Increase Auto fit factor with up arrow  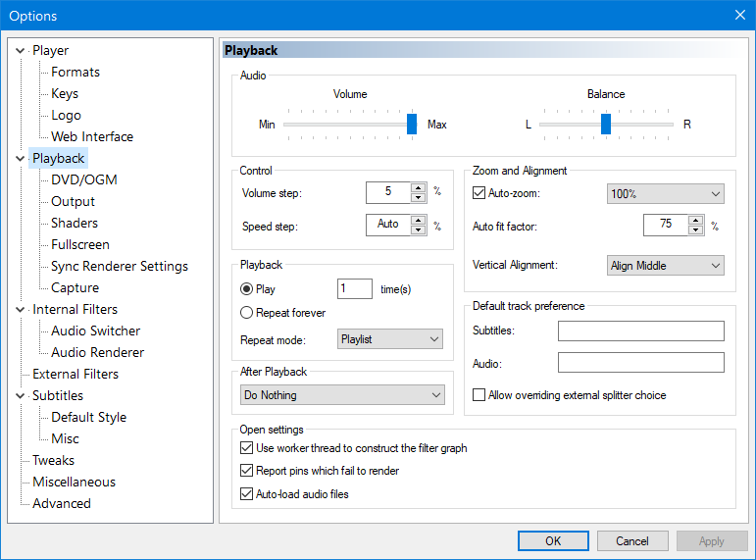(x=696, y=220)
